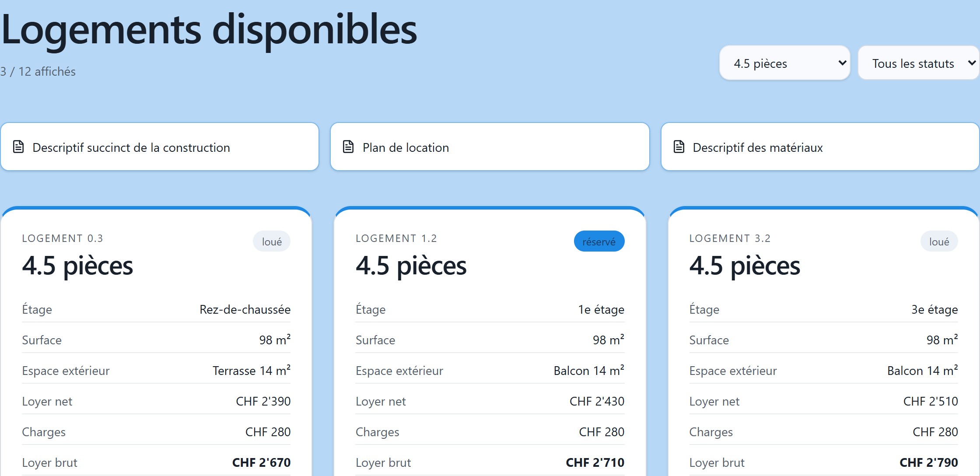The width and height of the screenshot is (980, 476).
Task: Click the LOGEMENT 1.2 label
Action: click(x=396, y=238)
